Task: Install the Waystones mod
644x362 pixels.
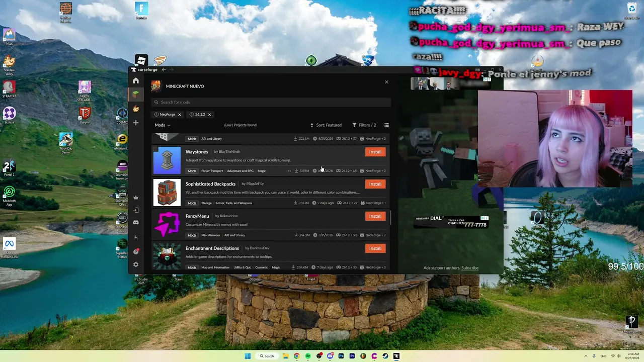Action: (x=375, y=152)
